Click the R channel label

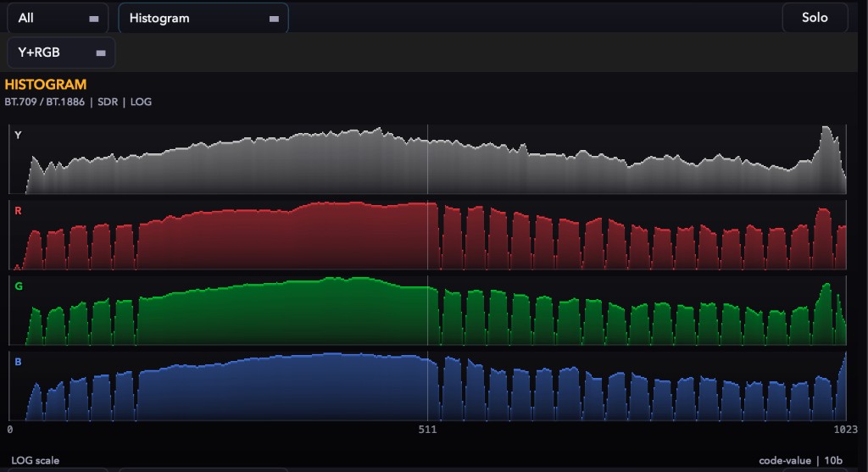pos(19,211)
